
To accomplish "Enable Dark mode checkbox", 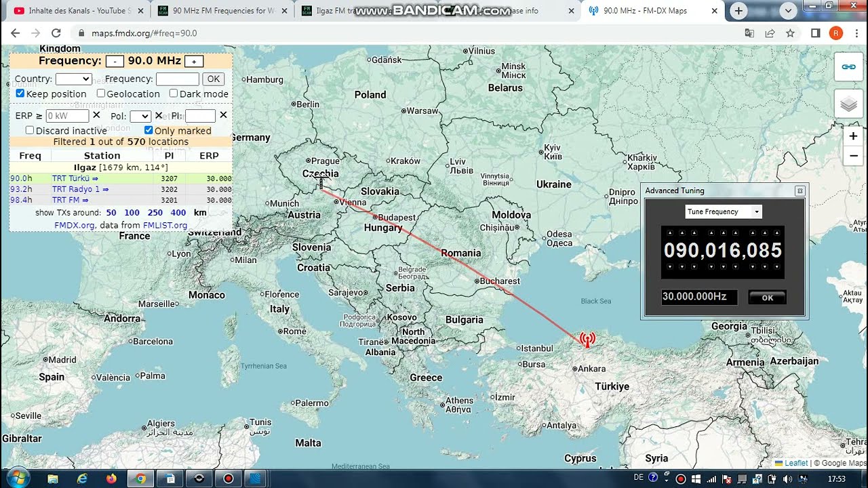I will 174,94.
